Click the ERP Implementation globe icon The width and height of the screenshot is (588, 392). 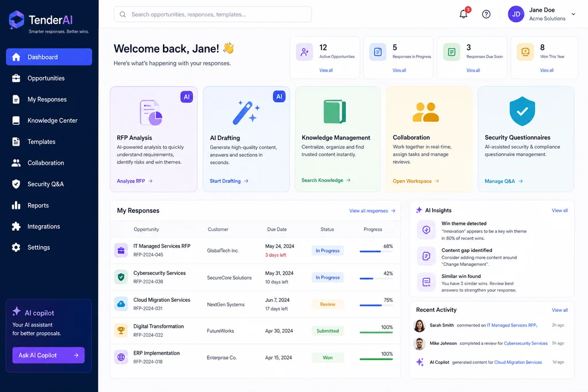click(121, 357)
